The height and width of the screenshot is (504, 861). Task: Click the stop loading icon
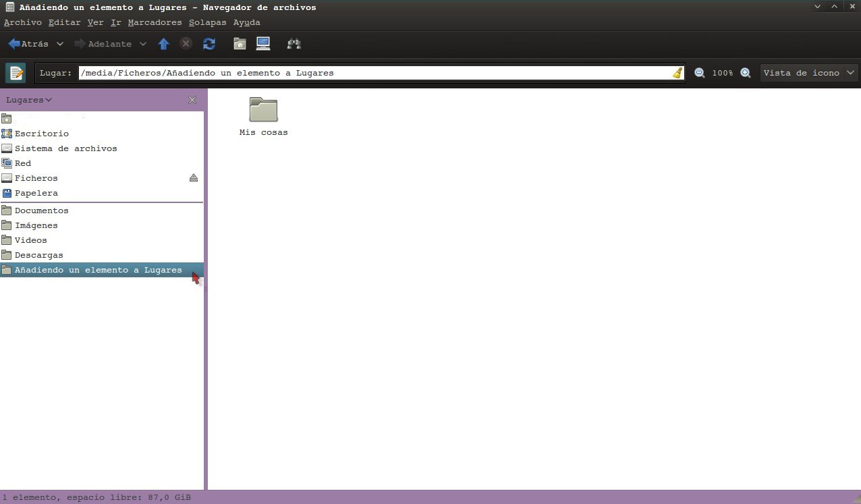pos(186,44)
